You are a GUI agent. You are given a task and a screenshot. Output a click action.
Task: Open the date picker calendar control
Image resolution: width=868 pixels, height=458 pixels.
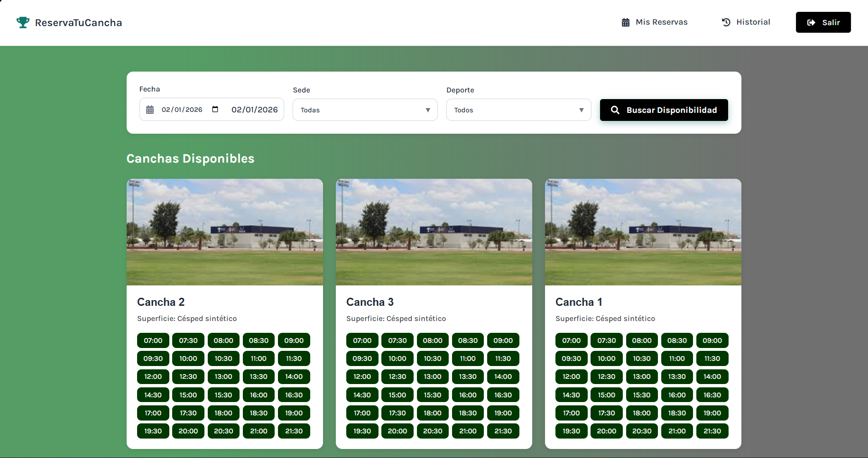point(215,109)
